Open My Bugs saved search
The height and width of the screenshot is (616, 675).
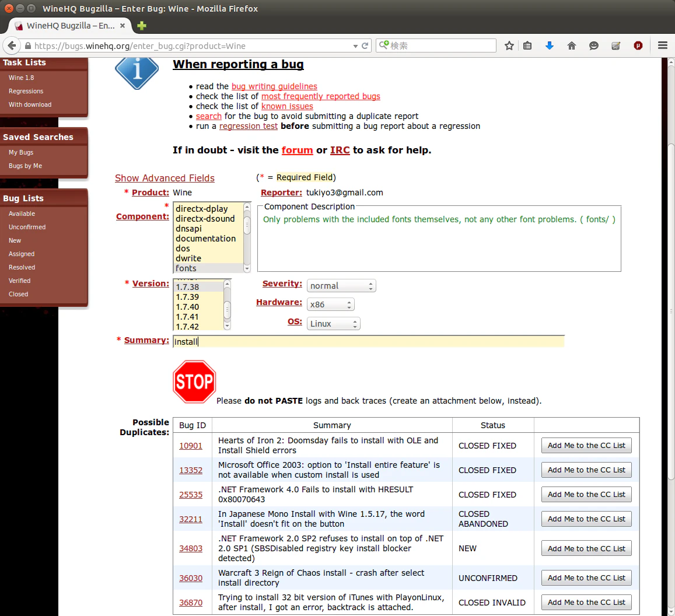point(20,152)
